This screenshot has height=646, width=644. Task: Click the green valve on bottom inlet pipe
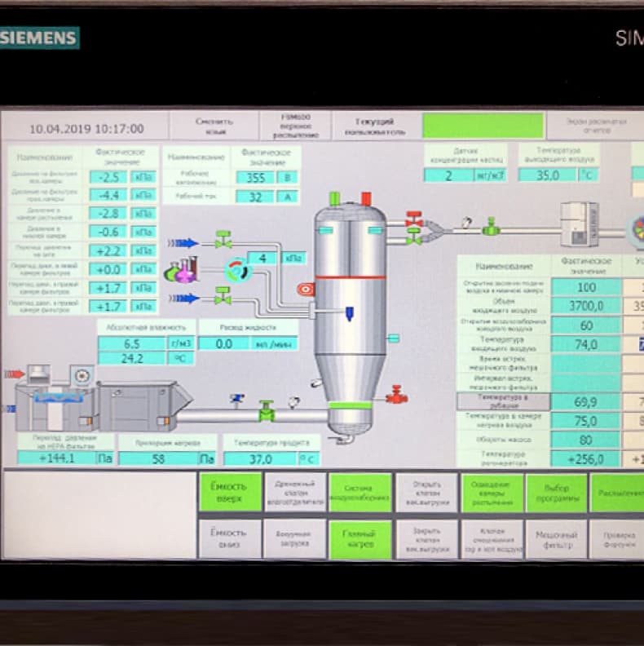267,410
